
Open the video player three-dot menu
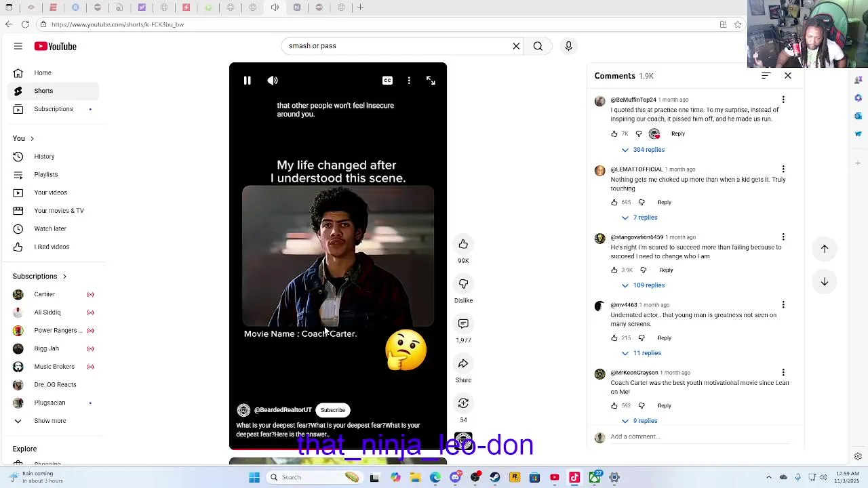click(409, 81)
